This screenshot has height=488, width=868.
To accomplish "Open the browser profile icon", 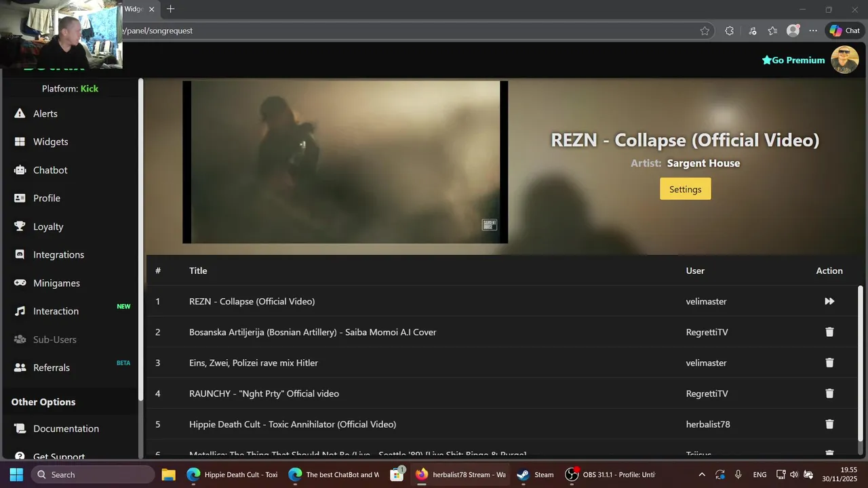I will tap(793, 30).
